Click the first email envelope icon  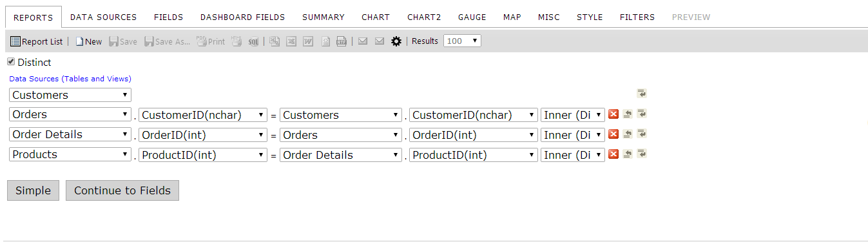(363, 41)
